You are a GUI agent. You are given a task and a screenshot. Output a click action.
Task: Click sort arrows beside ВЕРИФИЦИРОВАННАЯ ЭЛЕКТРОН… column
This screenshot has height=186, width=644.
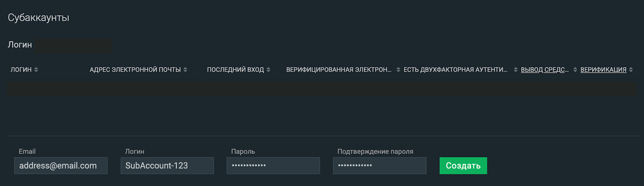tap(398, 69)
